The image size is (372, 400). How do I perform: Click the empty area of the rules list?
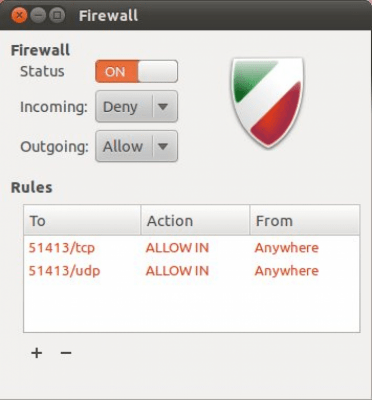[192, 307]
